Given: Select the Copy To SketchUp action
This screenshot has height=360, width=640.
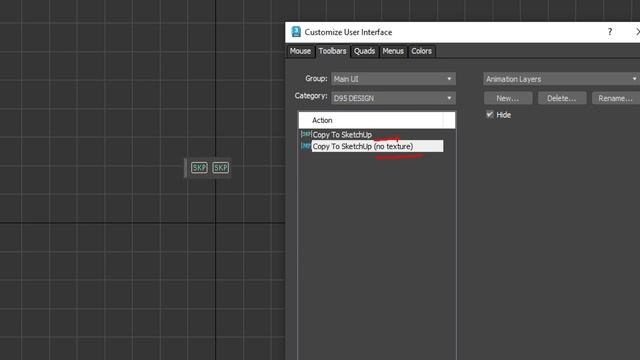Looking at the screenshot, I should coord(342,135).
